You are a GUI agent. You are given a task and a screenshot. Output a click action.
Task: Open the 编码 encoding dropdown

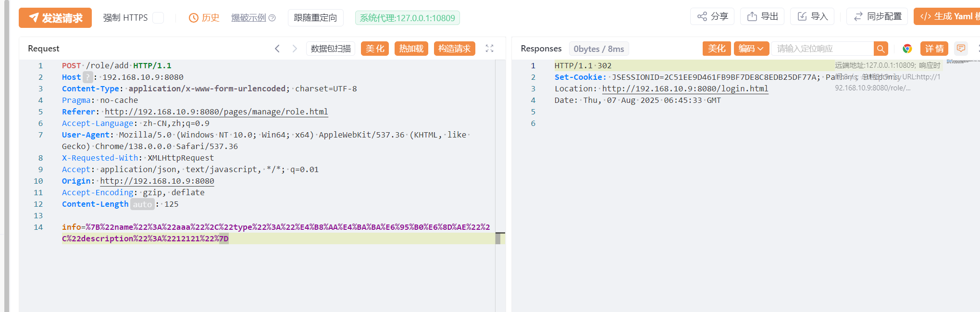(751, 49)
